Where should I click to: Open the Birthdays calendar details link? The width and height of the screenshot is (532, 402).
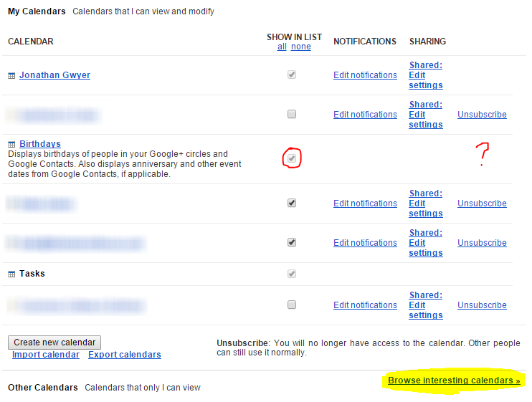[x=40, y=144]
